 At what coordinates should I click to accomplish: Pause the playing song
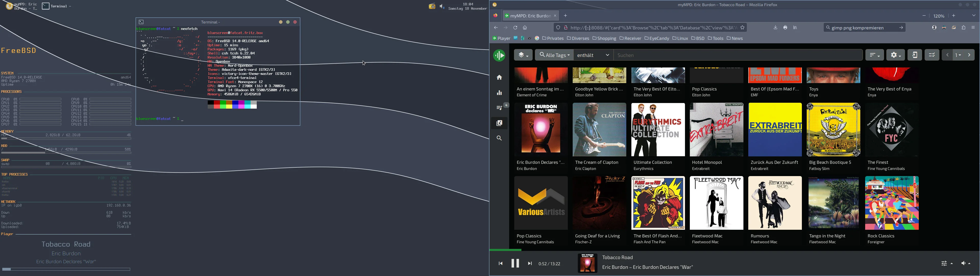[x=515, y=263]
